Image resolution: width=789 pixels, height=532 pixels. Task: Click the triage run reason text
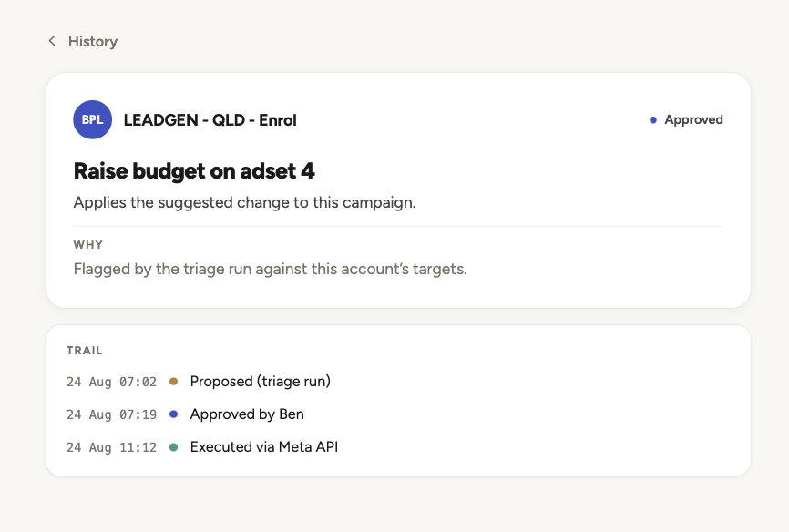pyautogui.click(x=271, y=269)
